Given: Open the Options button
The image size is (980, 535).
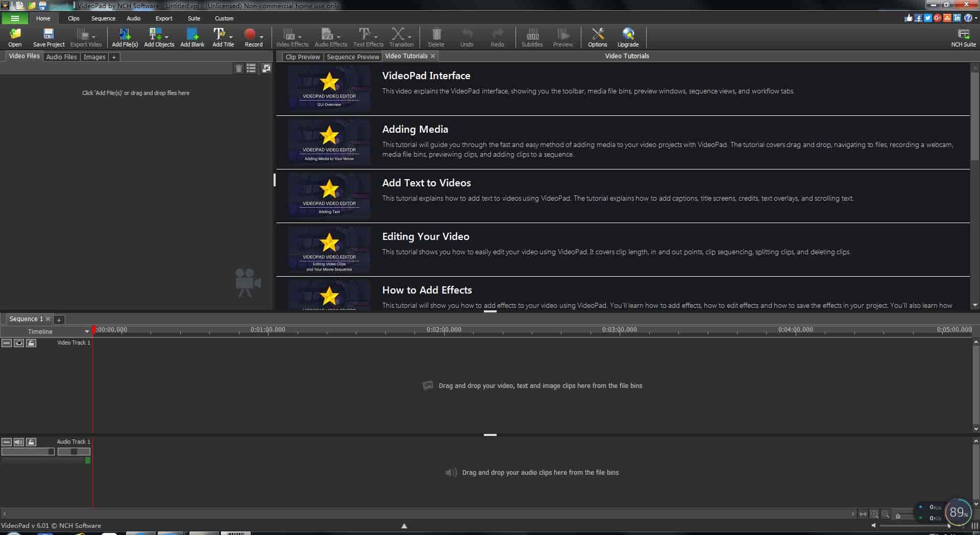Looking at the screenshot, I should pos(597,36).
